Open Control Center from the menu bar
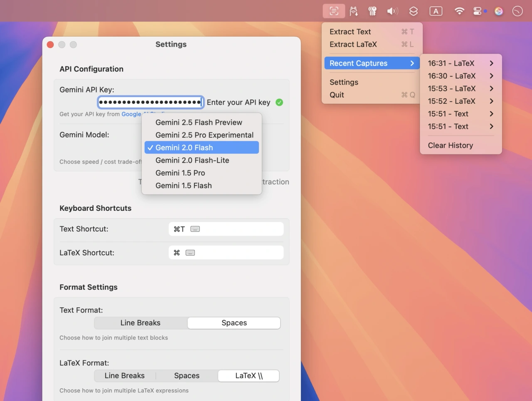Image resolution: width=532 pixels, height=401 pixels. tap(478, 11)
